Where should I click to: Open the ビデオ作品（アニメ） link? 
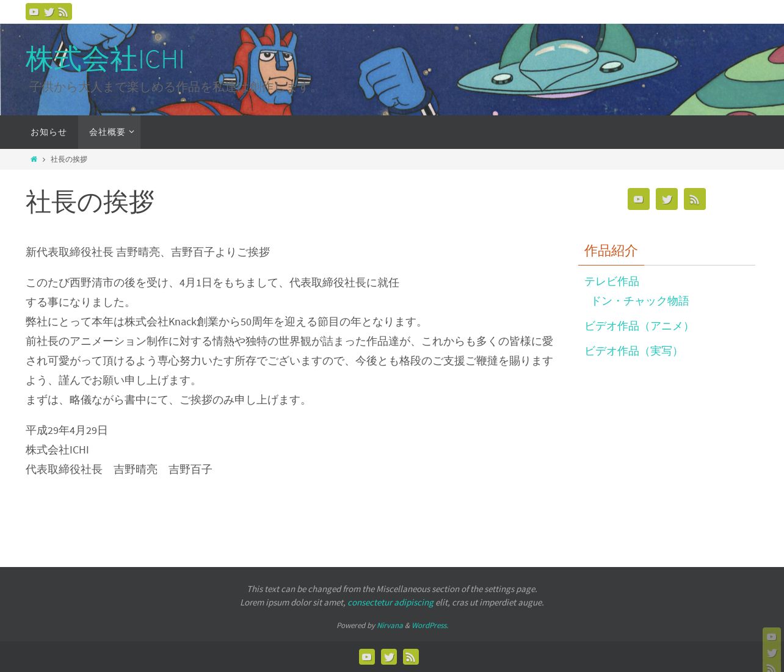click(x=639, y=326)
